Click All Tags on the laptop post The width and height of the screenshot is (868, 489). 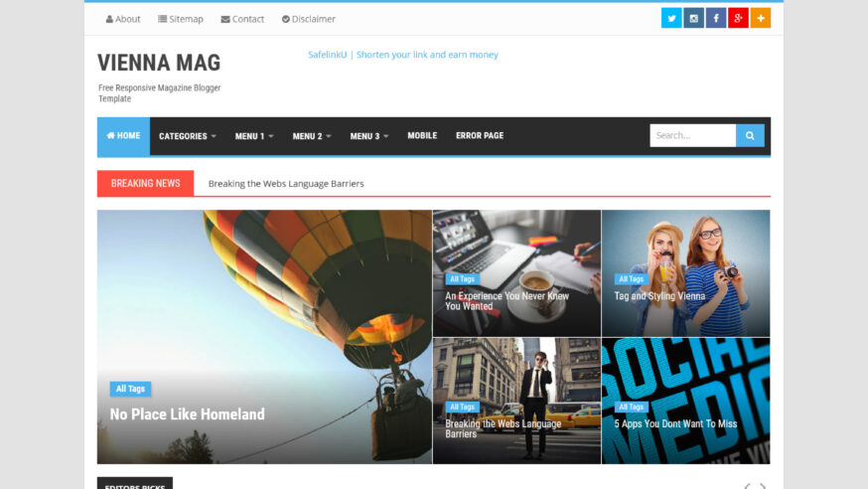click(462, 279)
